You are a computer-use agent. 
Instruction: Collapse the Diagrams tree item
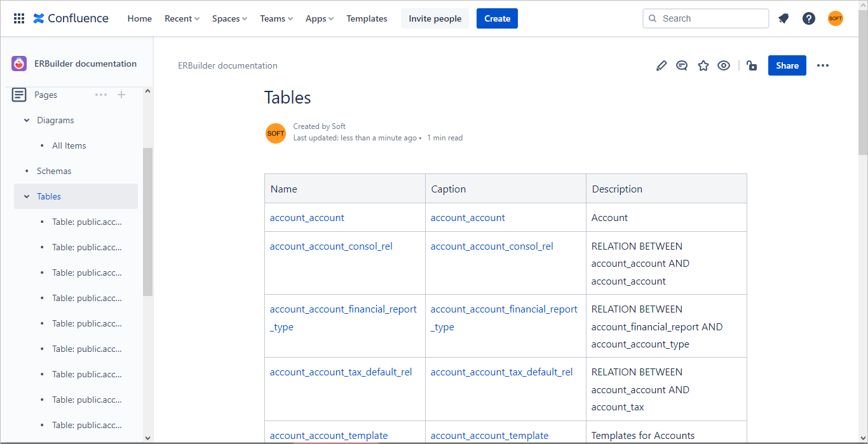(x=27, y=120)
